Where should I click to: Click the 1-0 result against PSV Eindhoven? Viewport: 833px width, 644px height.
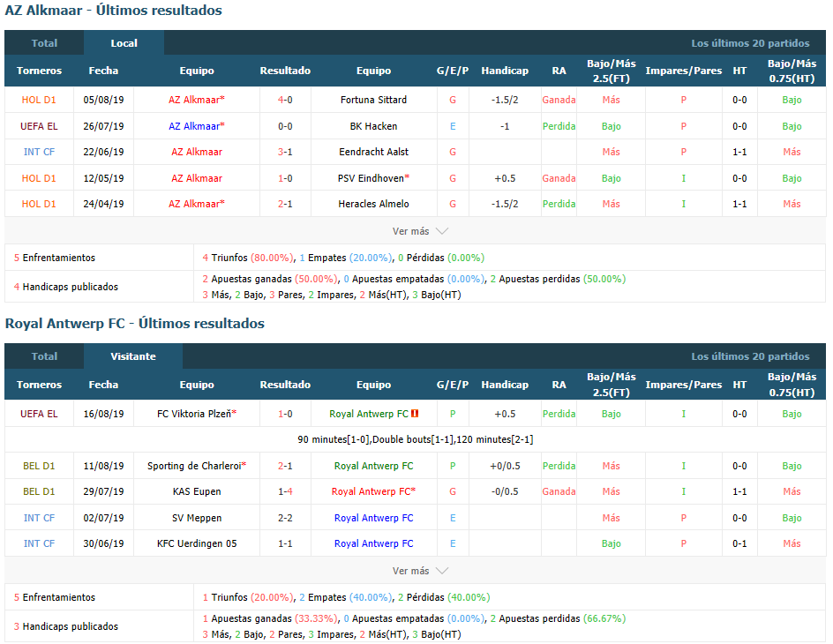pos(285,178)
